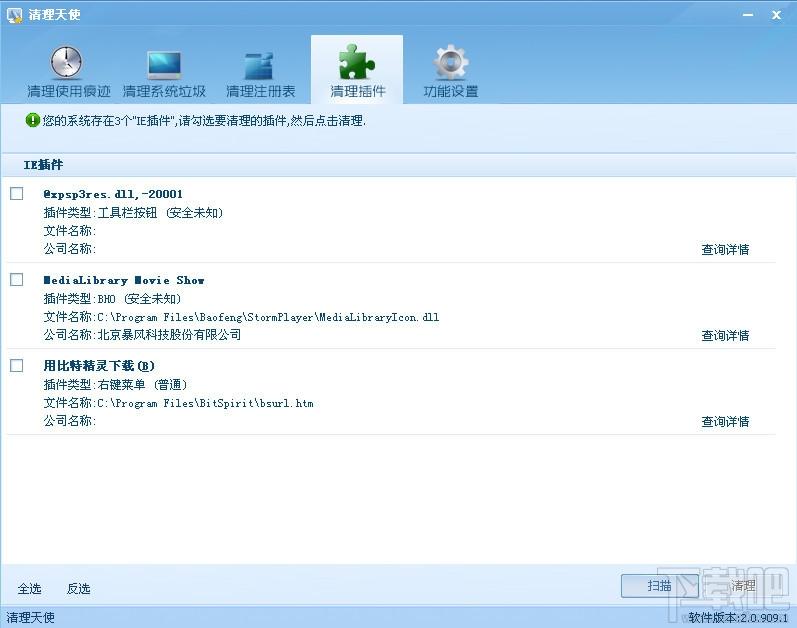This screenshot has height=628, width=797.
Task: Open 查询详情 for MediaLibrary Movie Show
Action: tap(725, 335)
